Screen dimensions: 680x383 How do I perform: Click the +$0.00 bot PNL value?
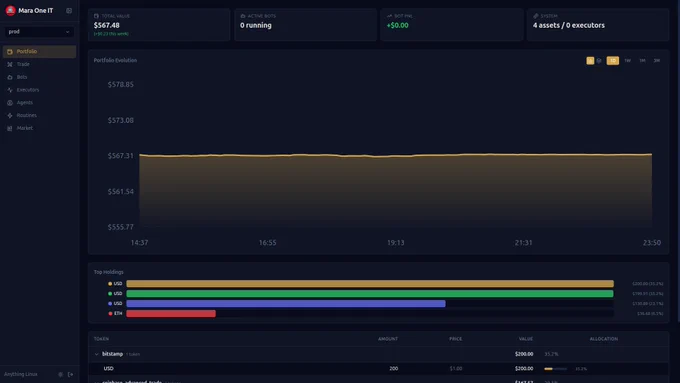tap(398, 25)
